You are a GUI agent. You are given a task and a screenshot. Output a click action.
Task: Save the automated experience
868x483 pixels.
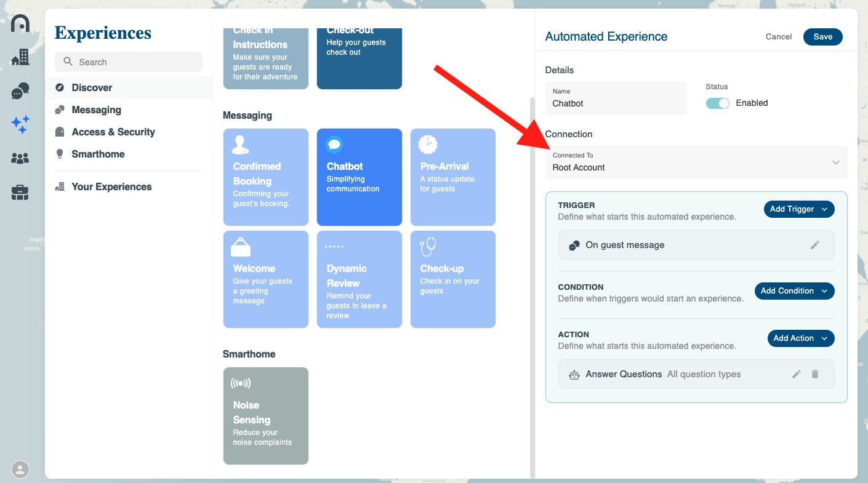coord(822,37)
